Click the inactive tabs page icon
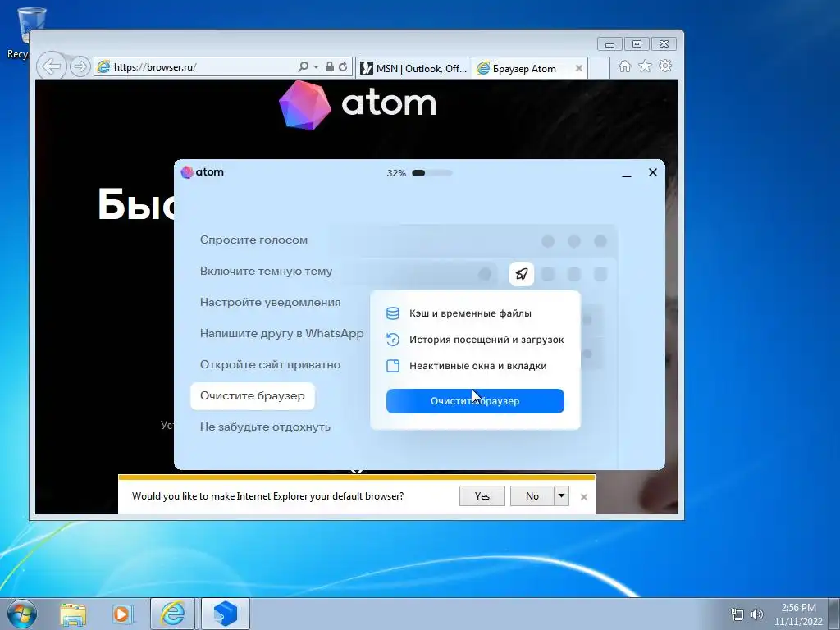 [393, 366]
